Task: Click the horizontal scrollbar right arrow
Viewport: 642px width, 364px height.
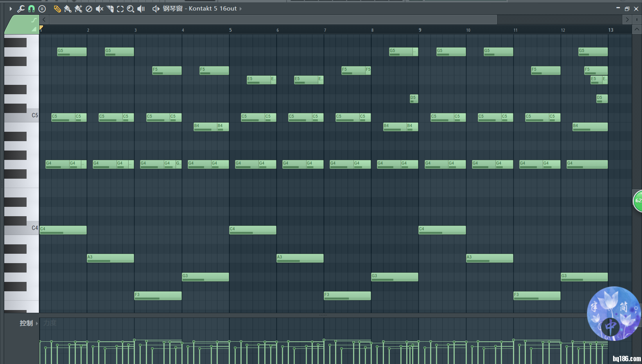Action: (627, 19)
